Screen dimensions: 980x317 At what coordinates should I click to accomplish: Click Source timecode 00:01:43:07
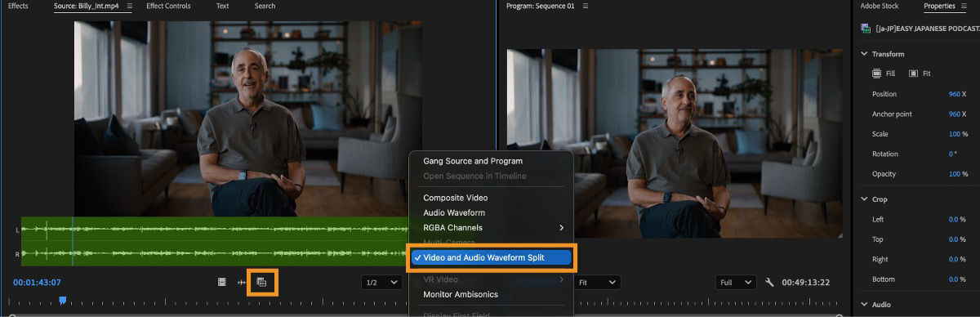[37, 283]
